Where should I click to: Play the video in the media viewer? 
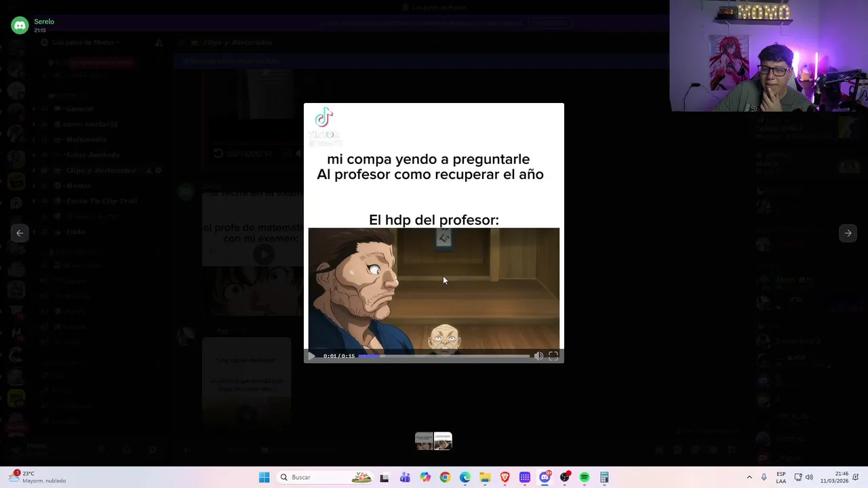311,356
